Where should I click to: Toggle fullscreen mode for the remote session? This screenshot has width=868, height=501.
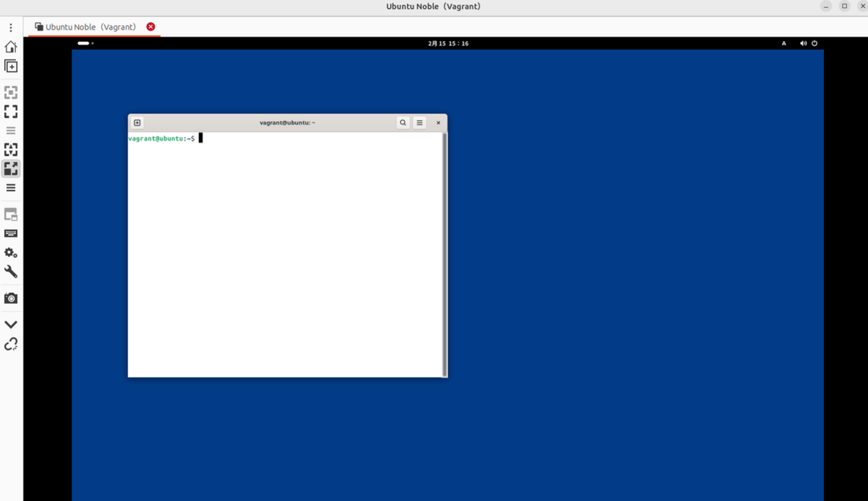pyautogui.click(x=11, y=111)
